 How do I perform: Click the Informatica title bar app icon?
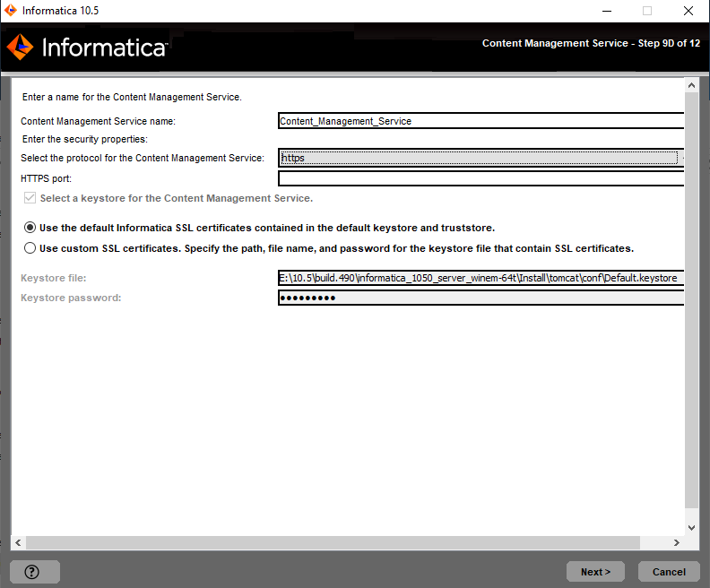click(11, 11)
